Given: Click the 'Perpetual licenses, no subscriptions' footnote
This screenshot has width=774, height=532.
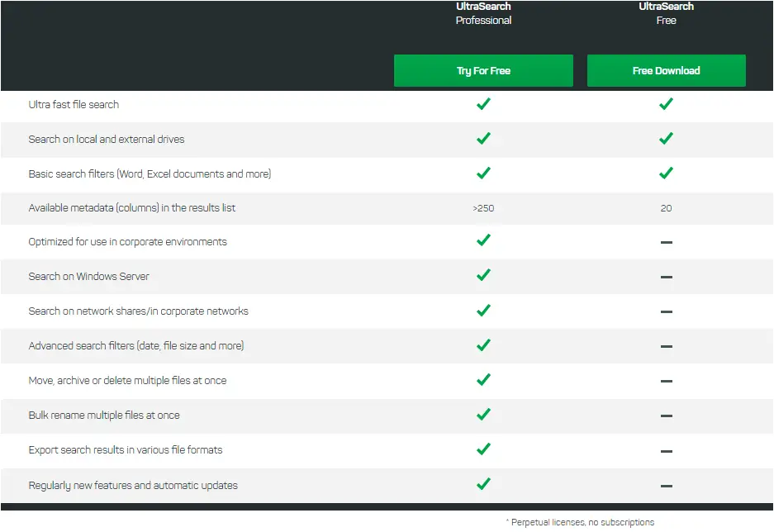Looking at the screenshot, I should pyautogui.click(x=580, y=522).
